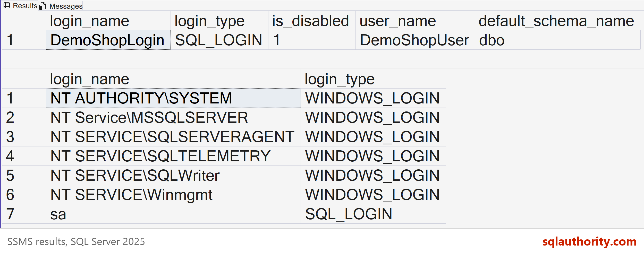
Task: Select the NT SERVICE\Winmgmt cell
Action: 173,195
